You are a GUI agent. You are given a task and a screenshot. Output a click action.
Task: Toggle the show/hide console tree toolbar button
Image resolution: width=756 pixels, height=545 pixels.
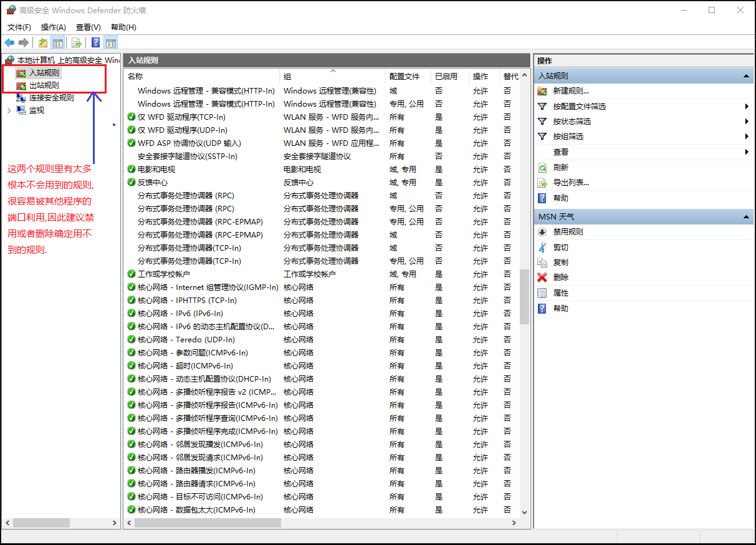point(58,43)
